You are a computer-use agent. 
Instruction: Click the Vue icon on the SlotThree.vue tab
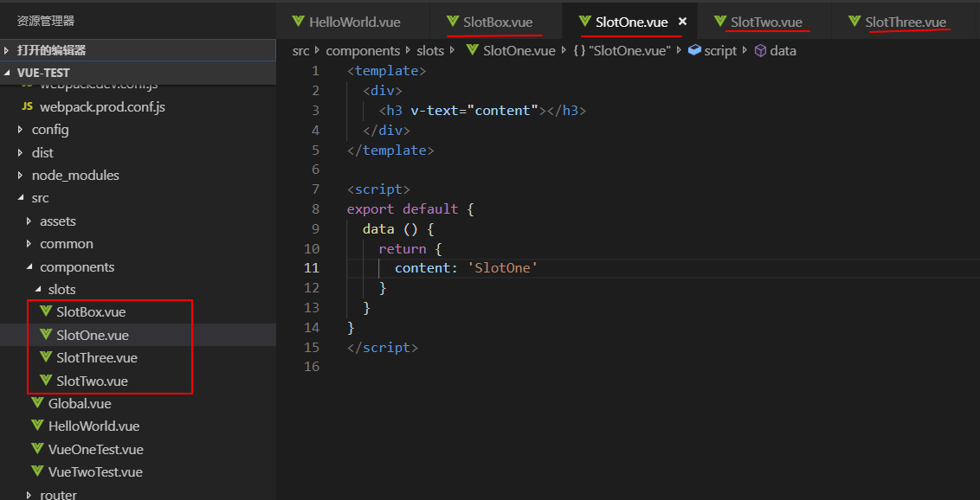click(854, 22)
